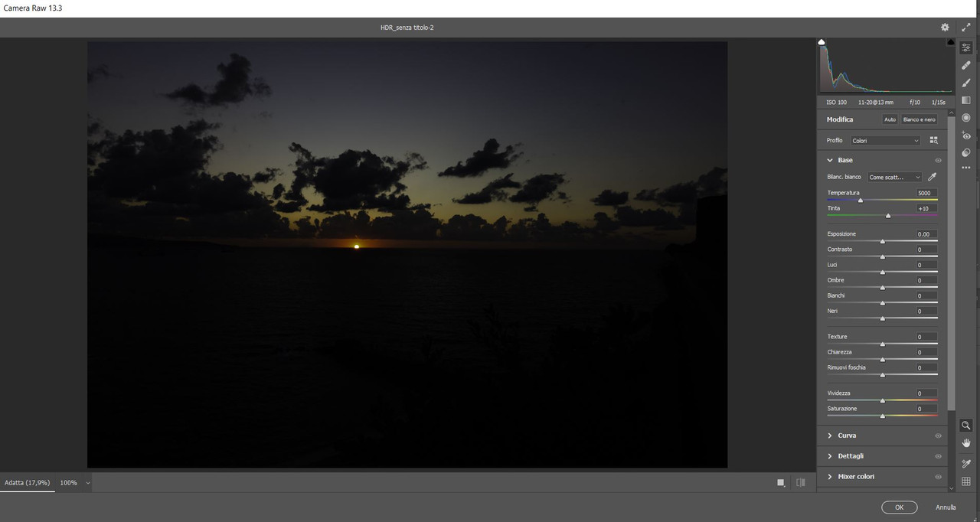Click the sunset image preview
This screenshot has height=522, width=980.
pyautogui.click(x=407, y=255)
